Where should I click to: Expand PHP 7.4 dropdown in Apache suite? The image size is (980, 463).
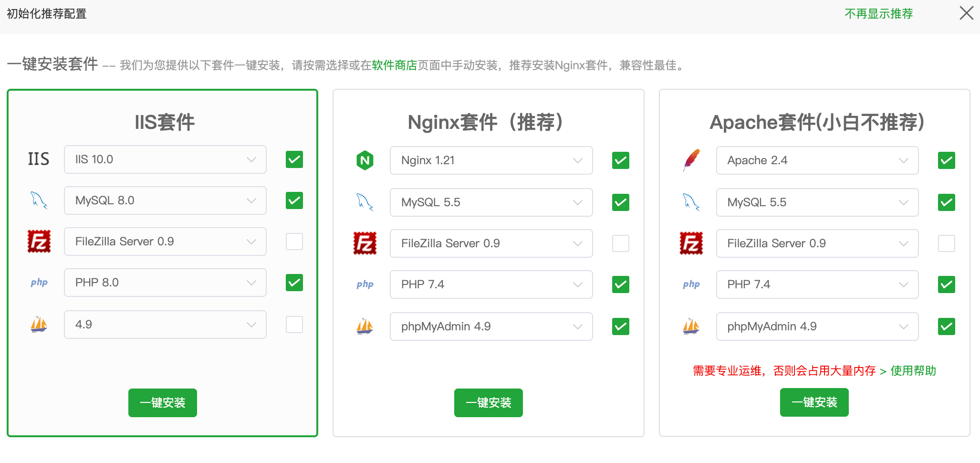coord(817,284)
